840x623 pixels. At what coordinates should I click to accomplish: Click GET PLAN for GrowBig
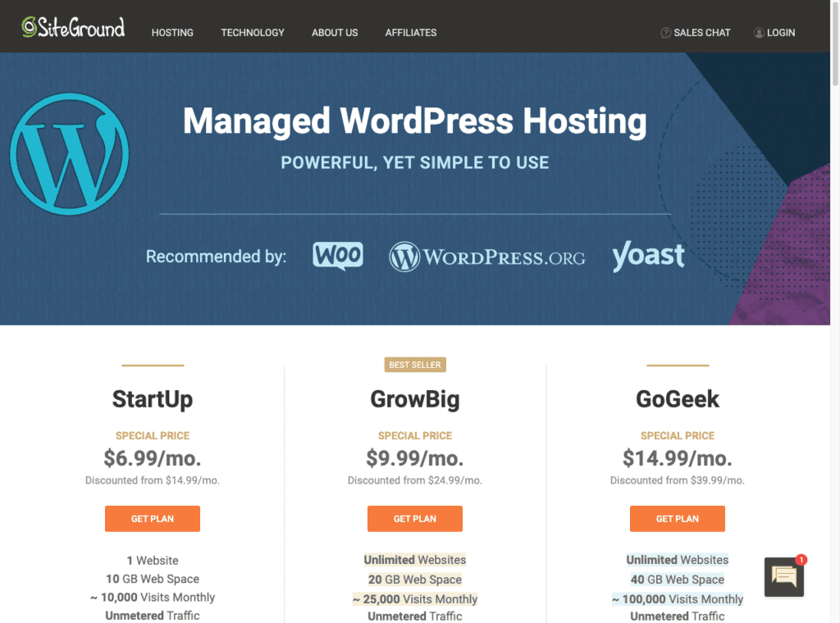point(415,519)
